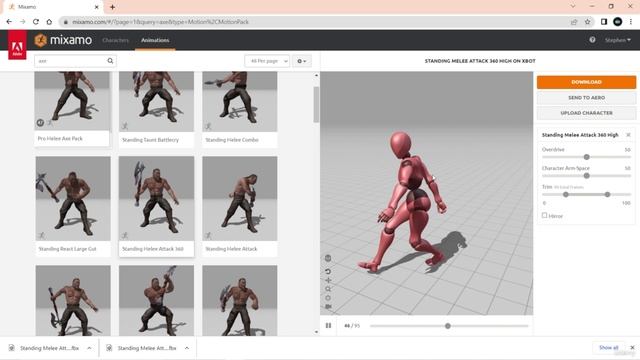
Task: Open the Stephen account dropdown
Action: 618,40
